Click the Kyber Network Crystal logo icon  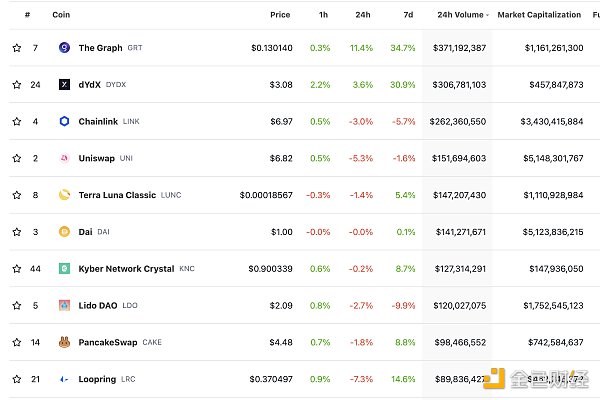click(x=64, y=269)
